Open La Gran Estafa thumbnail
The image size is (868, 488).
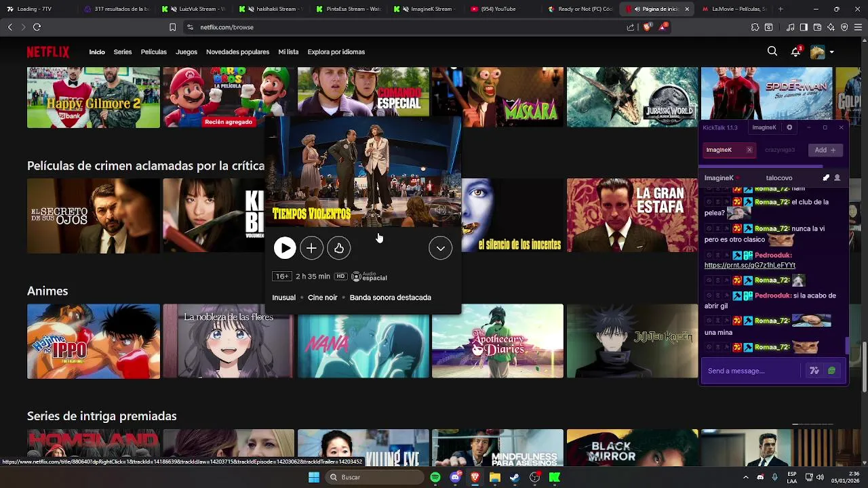(633, 216)
